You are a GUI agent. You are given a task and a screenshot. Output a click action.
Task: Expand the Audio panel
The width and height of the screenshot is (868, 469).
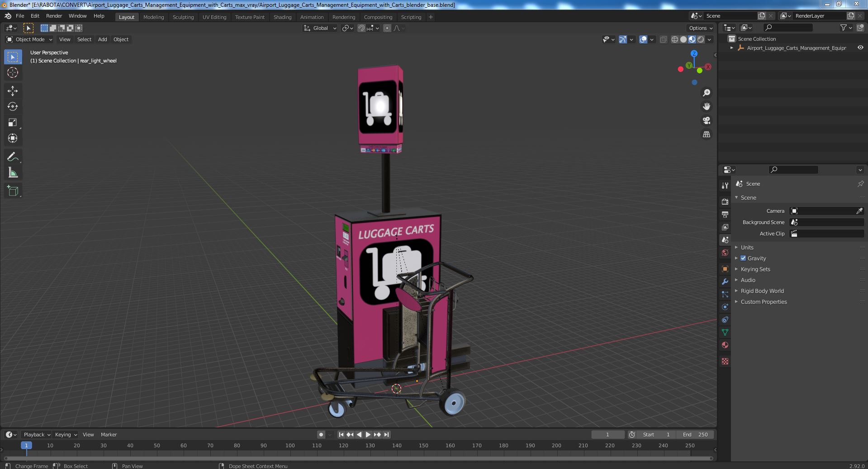[748, 280]
